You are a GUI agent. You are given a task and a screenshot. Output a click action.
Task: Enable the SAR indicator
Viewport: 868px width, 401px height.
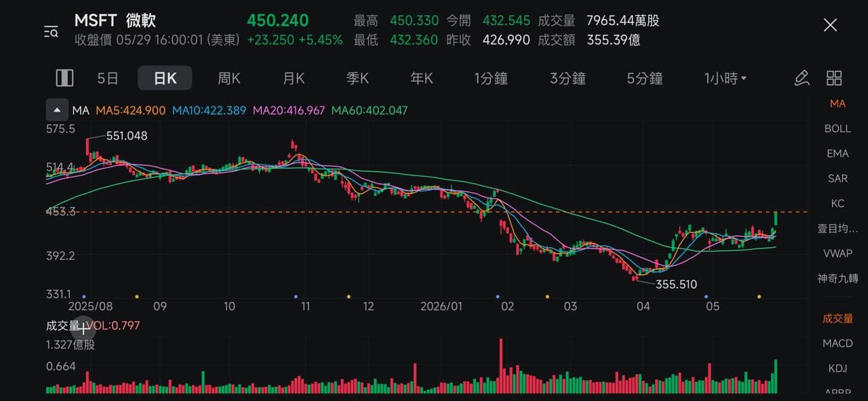(x=837, y=179)
